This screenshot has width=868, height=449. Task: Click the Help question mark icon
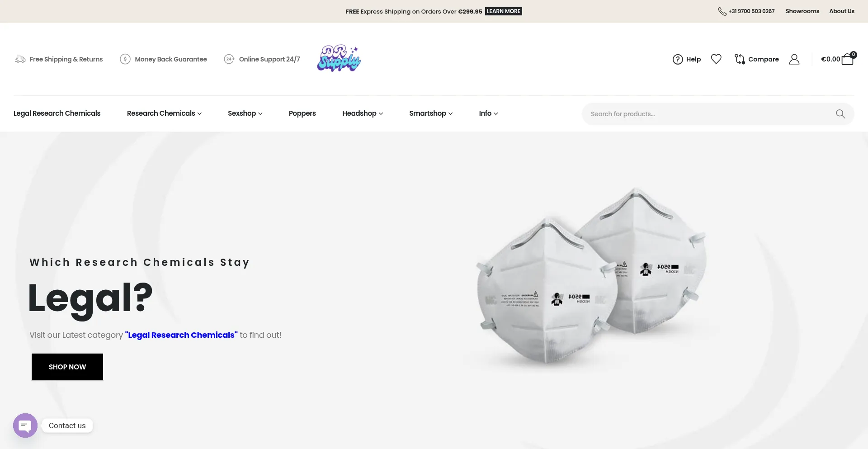(x=678, y=59)
